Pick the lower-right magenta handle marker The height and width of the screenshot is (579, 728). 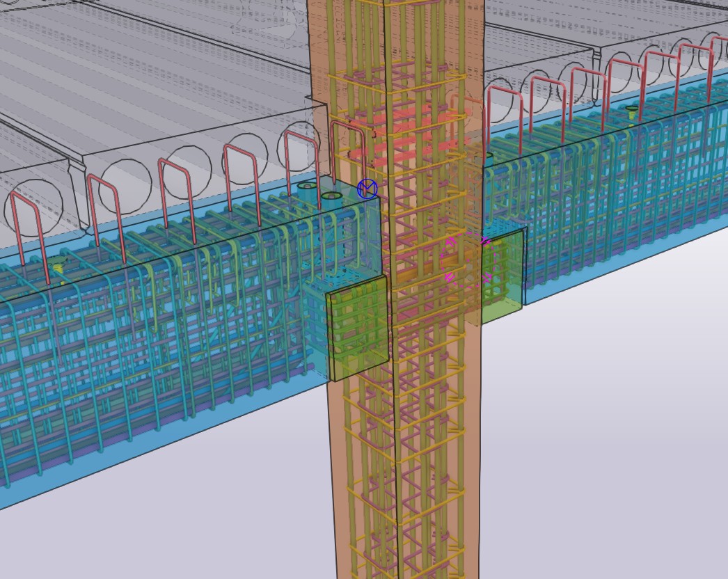click(x=486, y=277)
